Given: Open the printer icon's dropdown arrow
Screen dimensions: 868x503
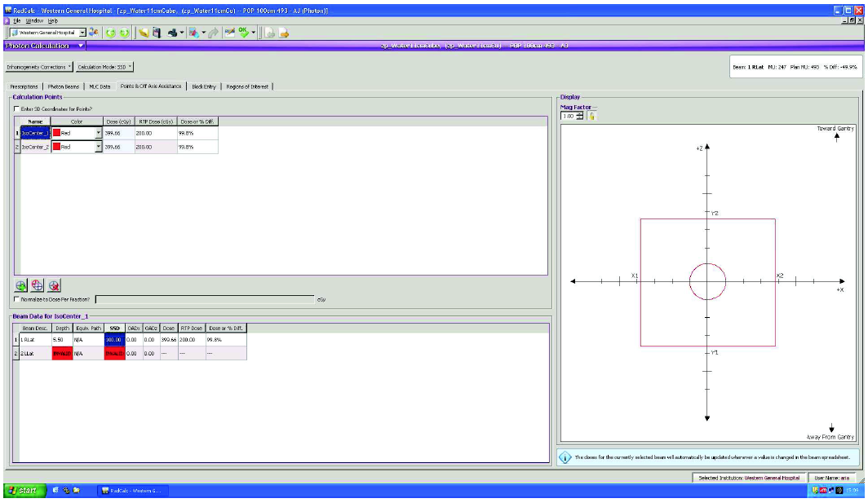Looking at the screenshot, I should click(x=182, y=33).
